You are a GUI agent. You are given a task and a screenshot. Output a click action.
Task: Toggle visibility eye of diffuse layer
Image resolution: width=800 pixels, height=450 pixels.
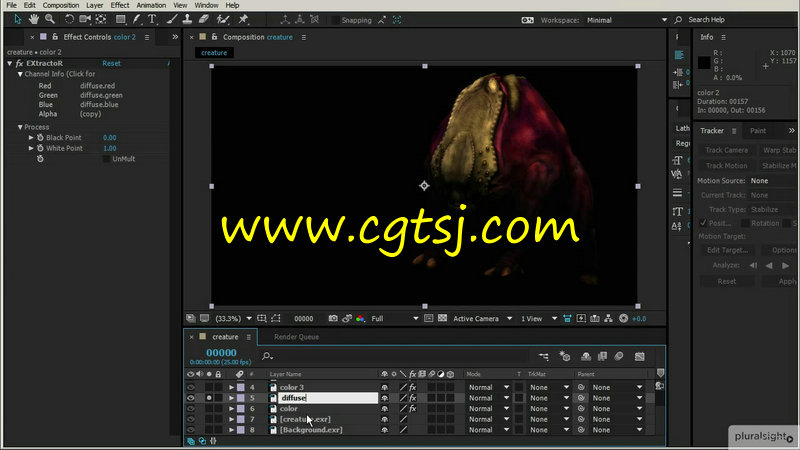click(191, 398)
